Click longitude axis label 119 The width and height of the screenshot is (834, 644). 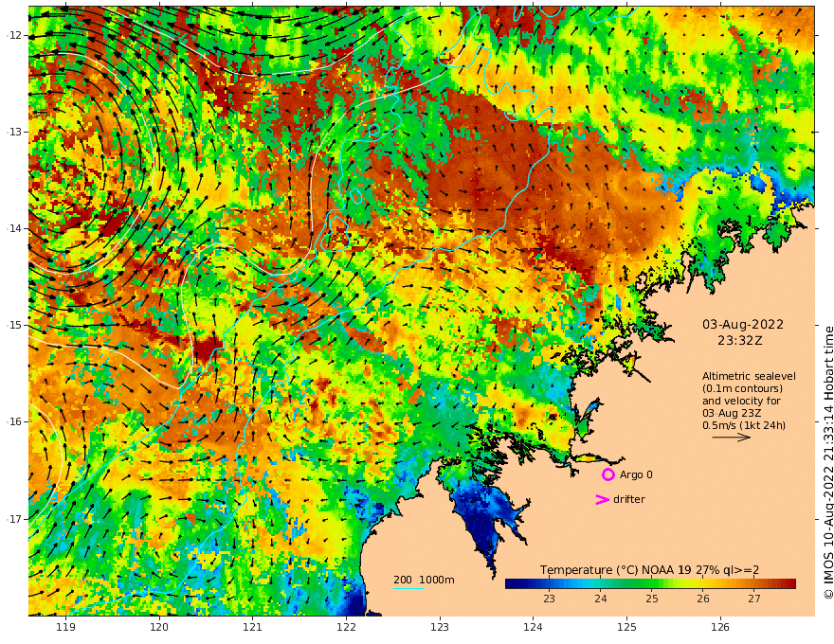pos(66,628)
